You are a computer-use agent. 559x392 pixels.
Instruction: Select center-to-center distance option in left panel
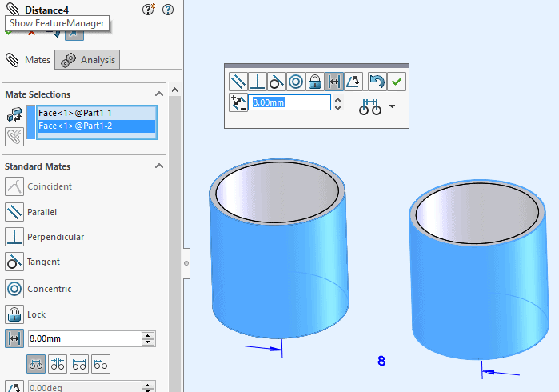coord(36,364)
